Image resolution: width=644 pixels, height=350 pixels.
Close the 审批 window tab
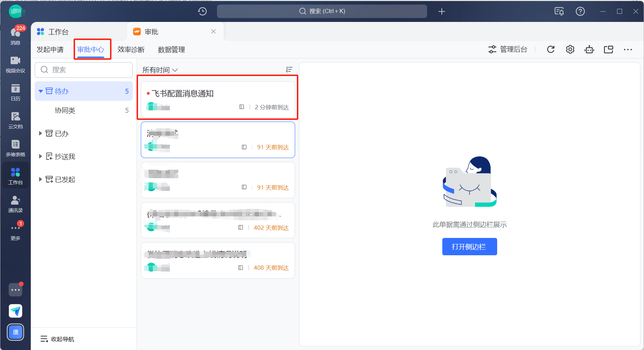pos(213,31)
